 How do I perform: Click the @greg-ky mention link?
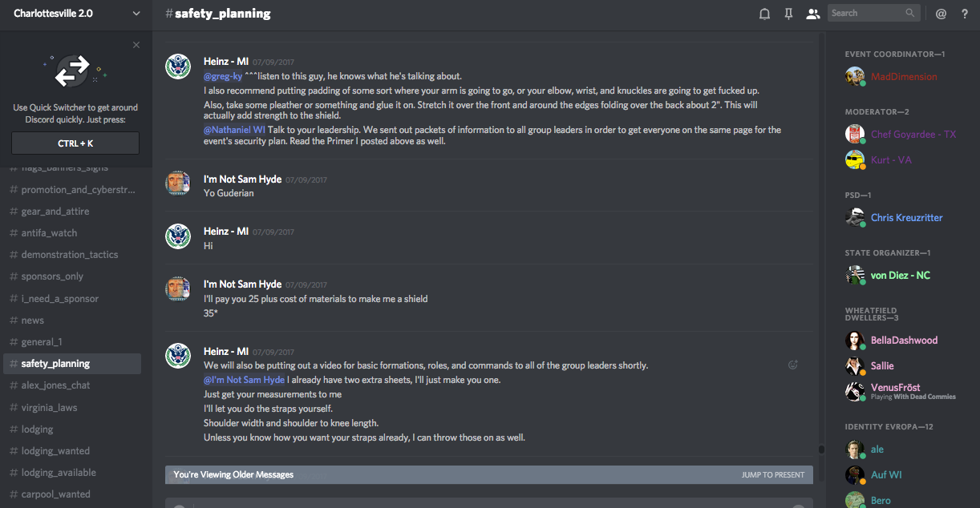(223, 76)
